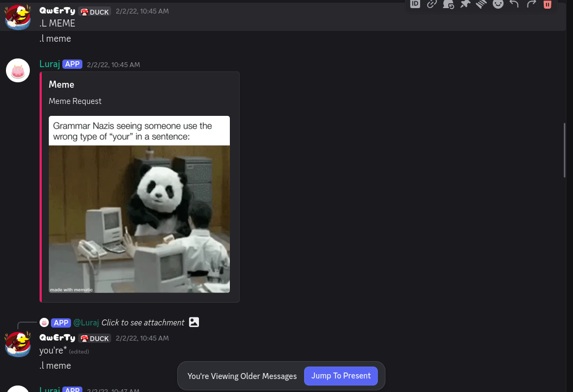573x392 pixels.
Task: Open Luraj username above Meme embed
Action: (x=50, y=64)
